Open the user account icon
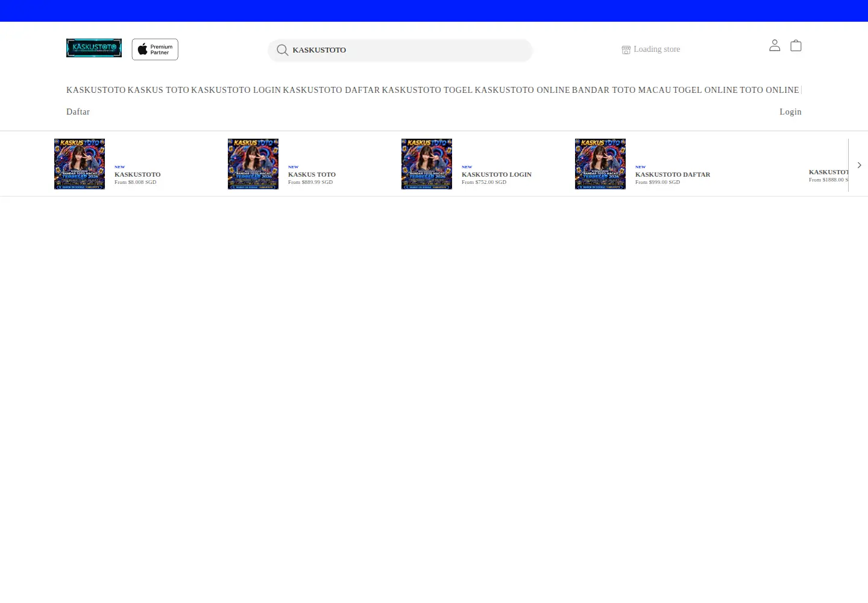 click(775, 45)
